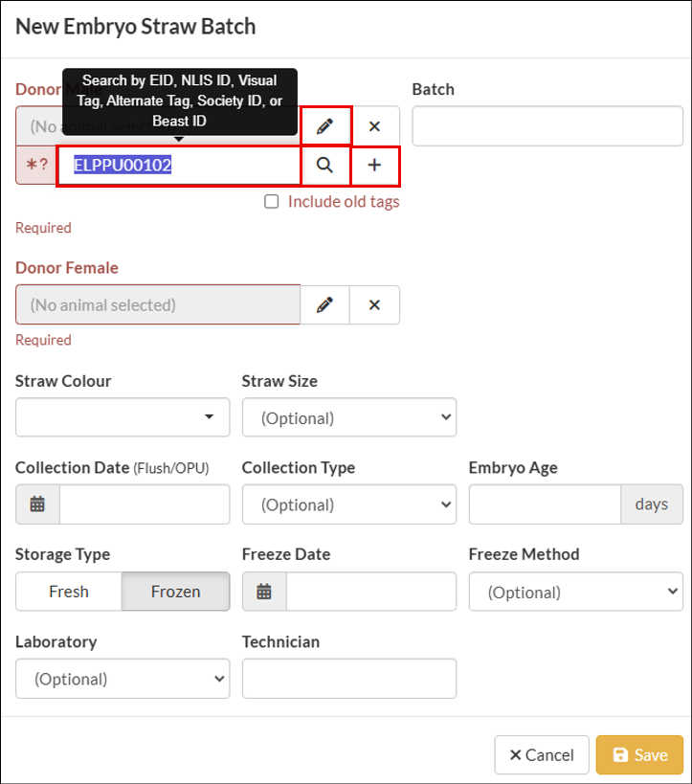Open the Collection Date calendar icon
This screenshot has height=784, width=692.
tap(38, 504)
